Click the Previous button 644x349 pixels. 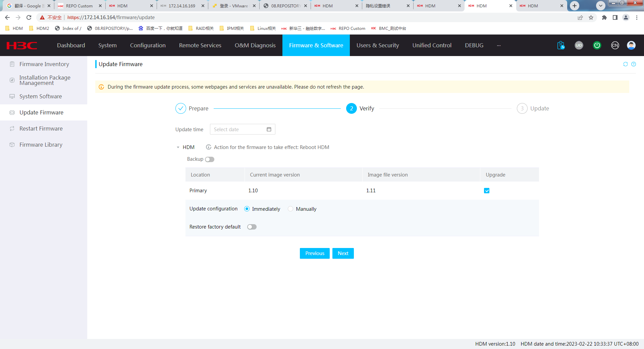click(x=315, y=253)
